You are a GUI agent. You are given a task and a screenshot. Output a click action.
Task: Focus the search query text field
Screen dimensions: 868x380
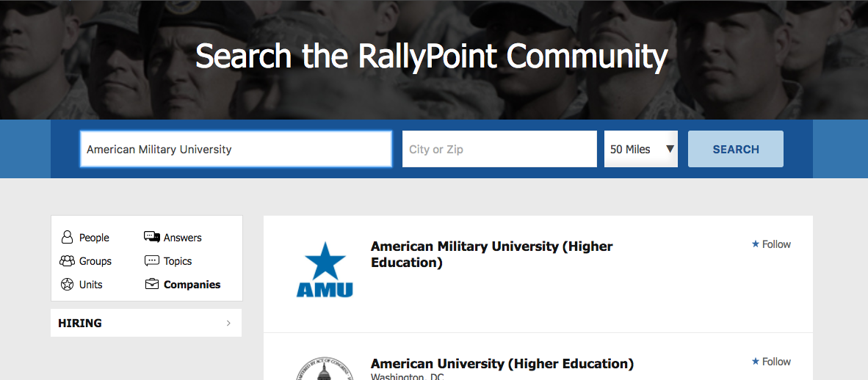[x=236, y=149]
